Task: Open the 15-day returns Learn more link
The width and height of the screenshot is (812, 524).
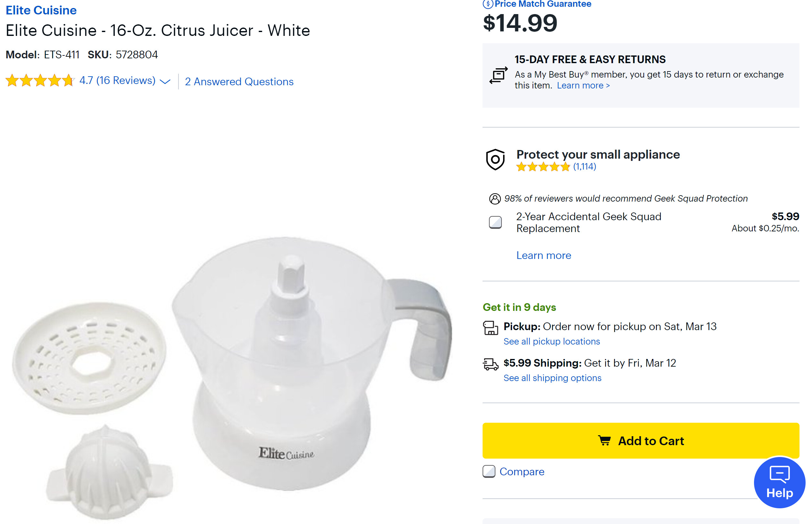Action: click(x=583, y=85)
